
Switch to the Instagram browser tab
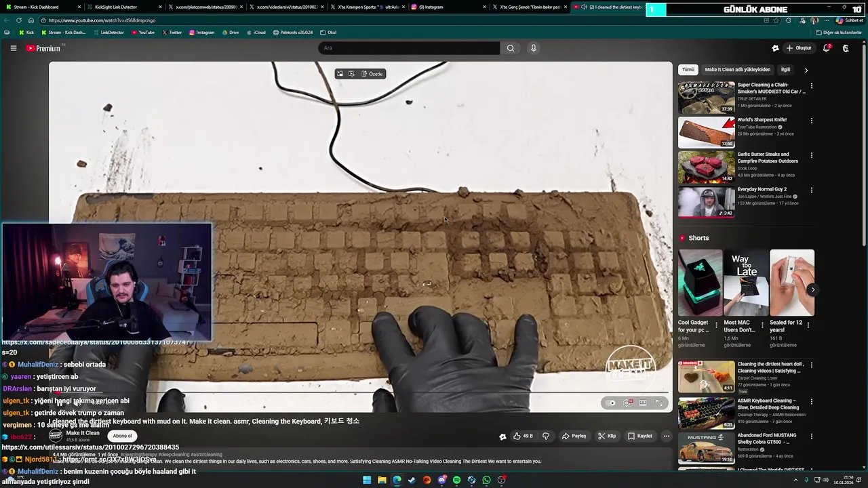coord(448,7)
